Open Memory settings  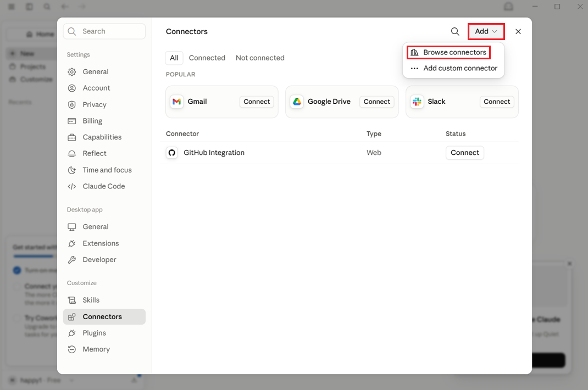[104, 349]
